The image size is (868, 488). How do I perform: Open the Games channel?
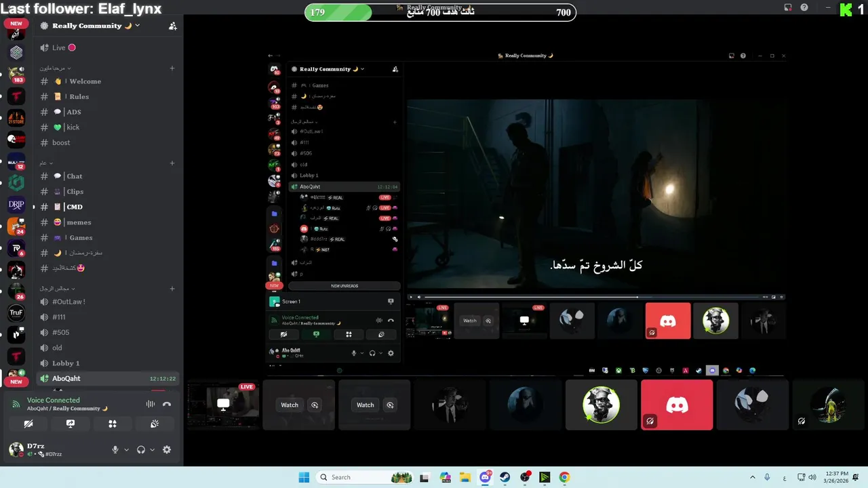(x=108, y=238)
